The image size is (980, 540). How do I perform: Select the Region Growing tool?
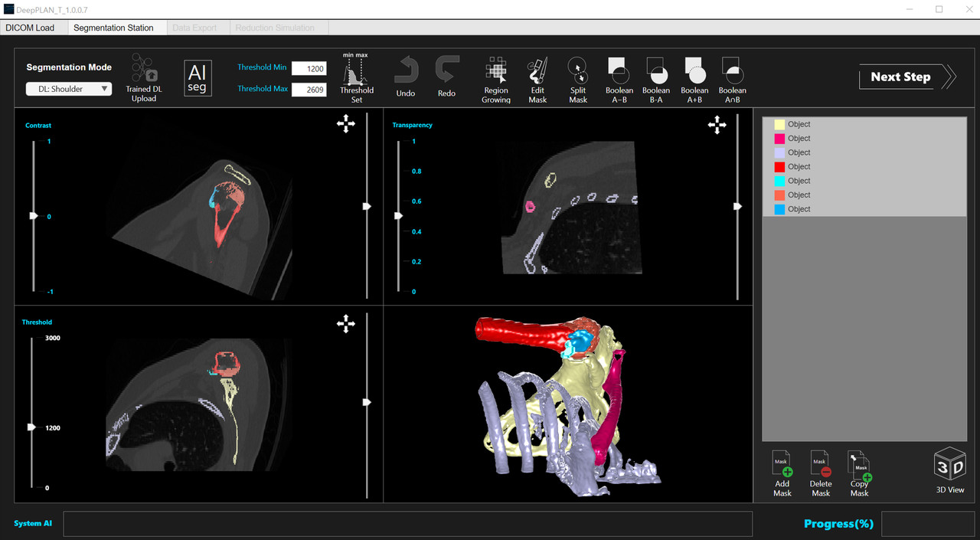[496, 80]
